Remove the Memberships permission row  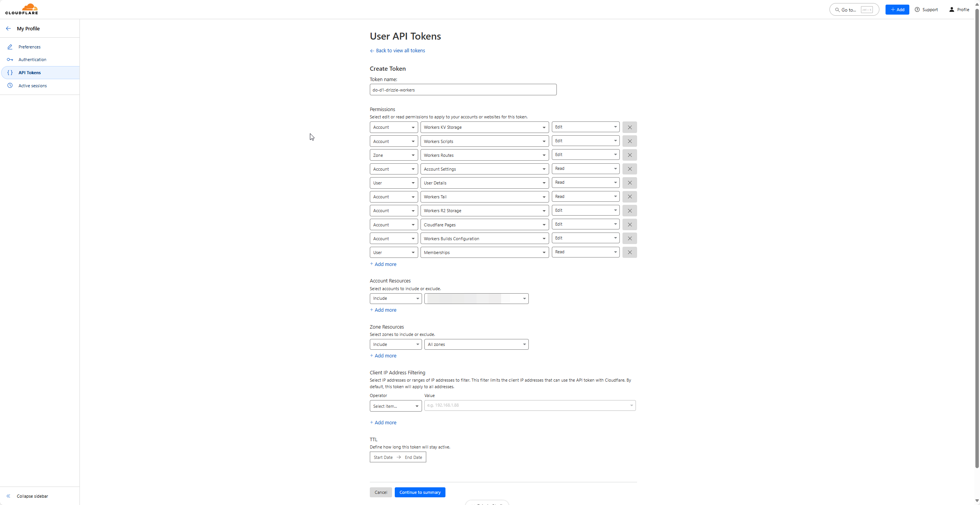point(629,252)
